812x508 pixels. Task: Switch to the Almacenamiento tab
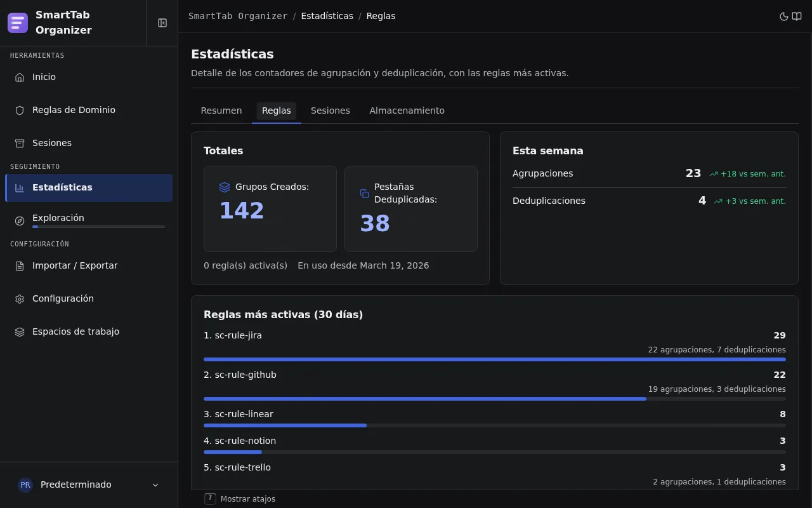tap(407, 110)
